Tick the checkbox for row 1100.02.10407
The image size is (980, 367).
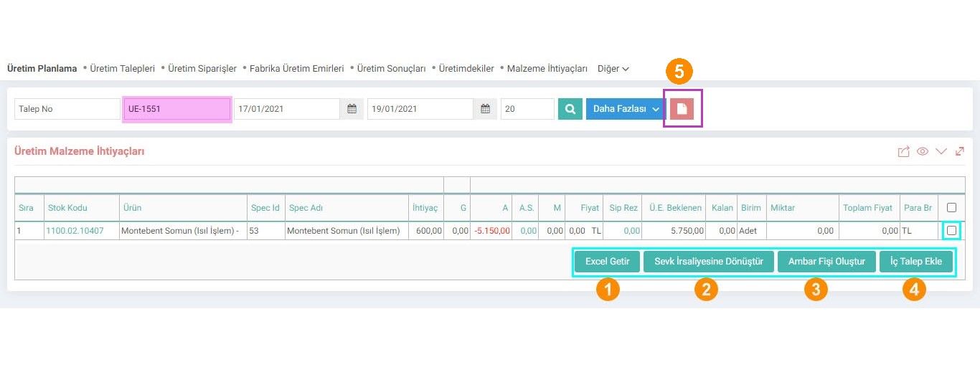951,231
